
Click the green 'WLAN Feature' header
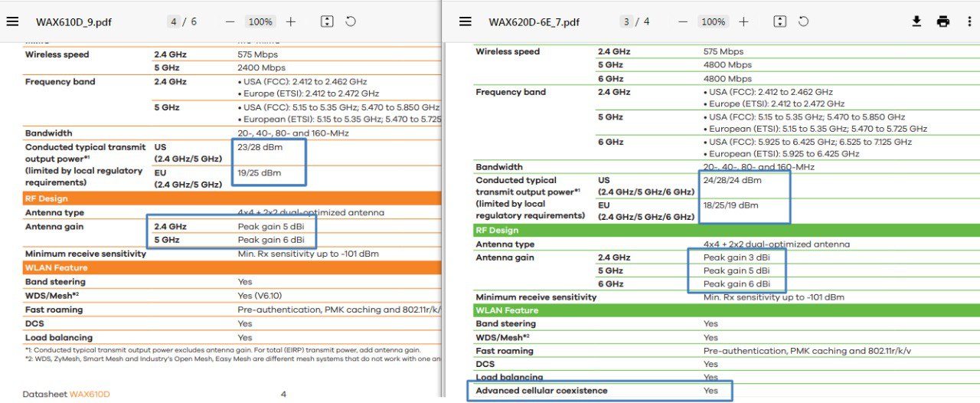507,310
